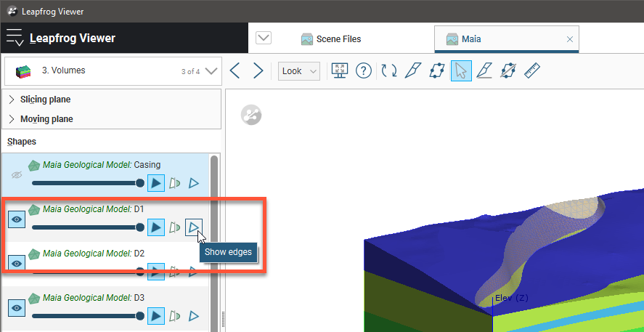The width and height of the screenshot is (644, 332).
Task: Hide the D1 shape with eye icon
Action: click(x=17, y=219)
